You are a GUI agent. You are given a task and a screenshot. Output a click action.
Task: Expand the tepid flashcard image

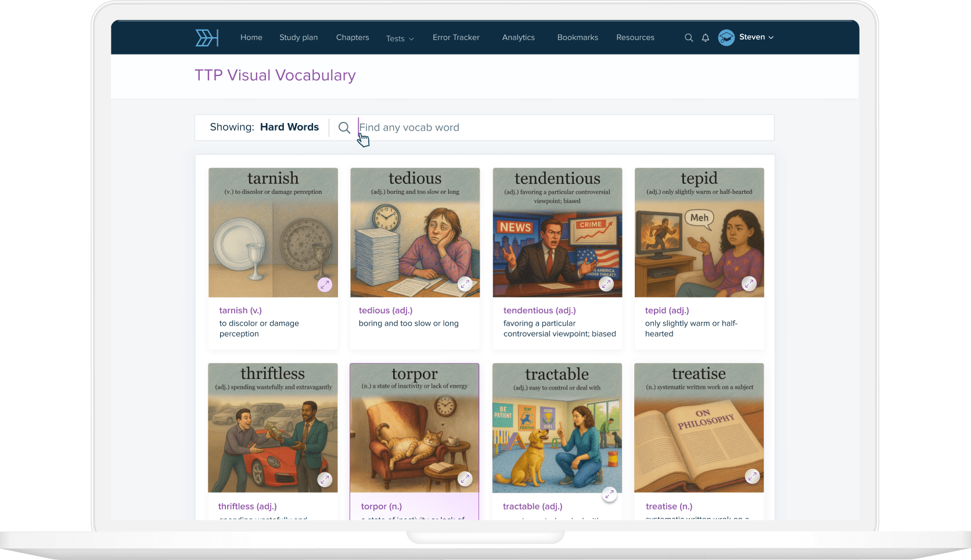point(749,284)
